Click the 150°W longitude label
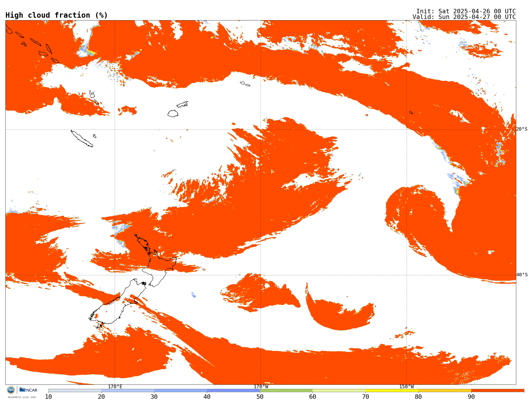 click(x=407, y=386)
